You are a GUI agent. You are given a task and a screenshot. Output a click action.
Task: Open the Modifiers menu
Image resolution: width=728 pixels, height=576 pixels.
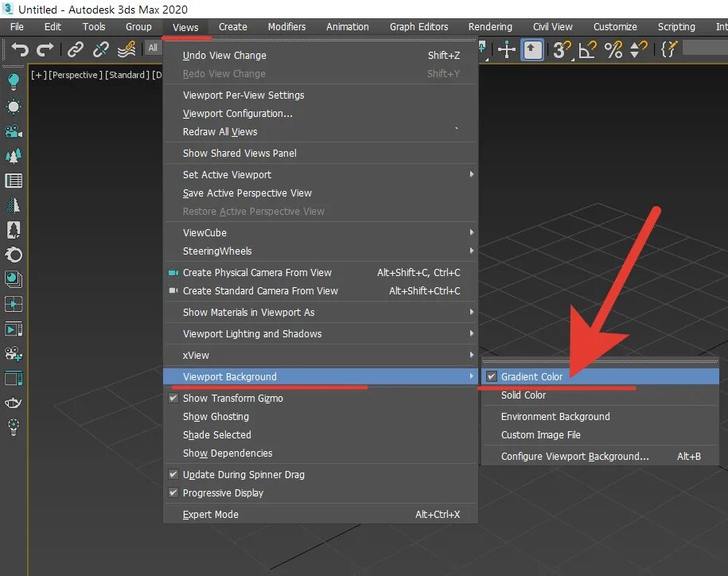pyautogui.click(x=286, y=27)
